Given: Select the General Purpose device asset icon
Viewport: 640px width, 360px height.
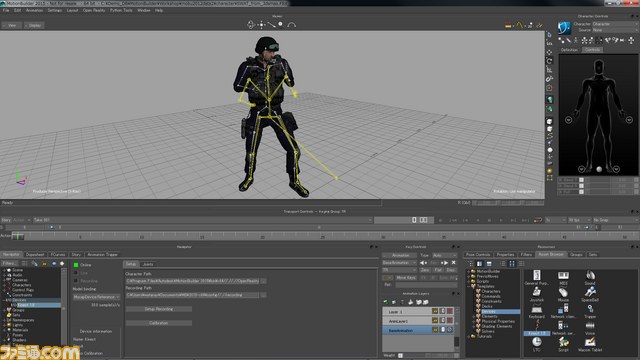Looking at the screenshot, I should [537, 275].
